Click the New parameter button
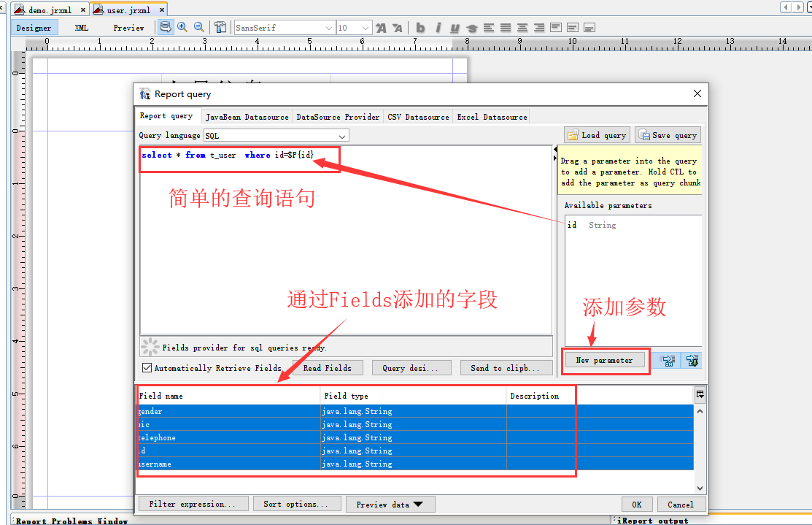The width and height of the screenshot is (812, 525). pyautogui.click(x=606, y=360)
